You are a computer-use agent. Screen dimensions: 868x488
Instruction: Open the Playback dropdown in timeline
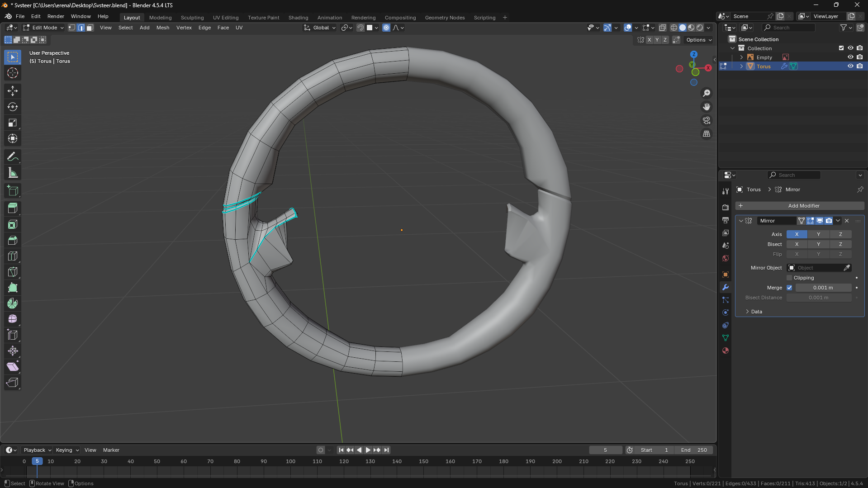pyautogui.click(x=37, y=450)
